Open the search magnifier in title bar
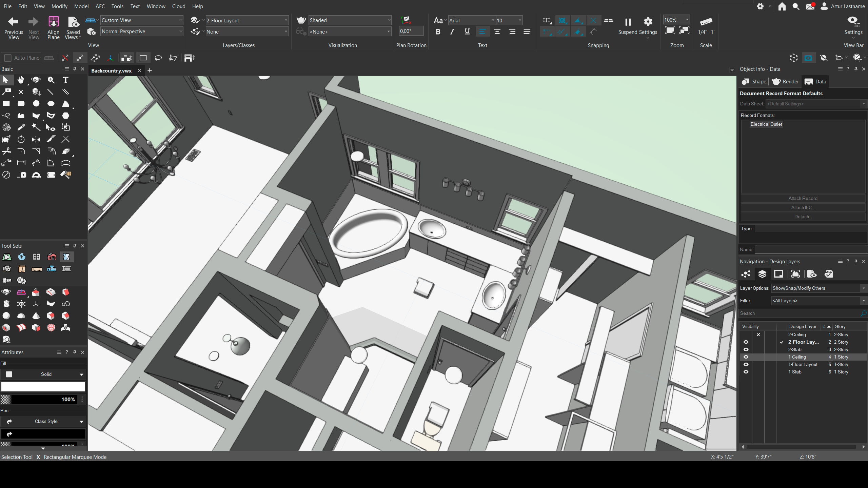868x488 pixels. tap(796, 6)
